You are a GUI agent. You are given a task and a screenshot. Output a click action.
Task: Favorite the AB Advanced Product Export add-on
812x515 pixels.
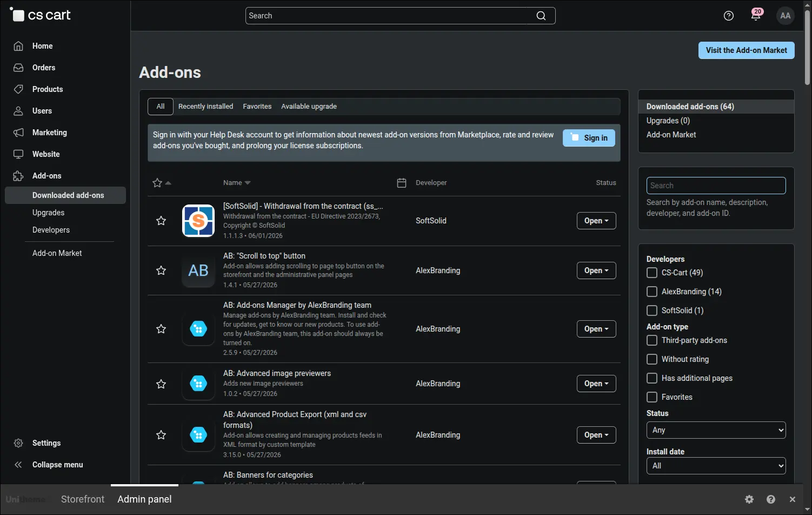[161, 435]
